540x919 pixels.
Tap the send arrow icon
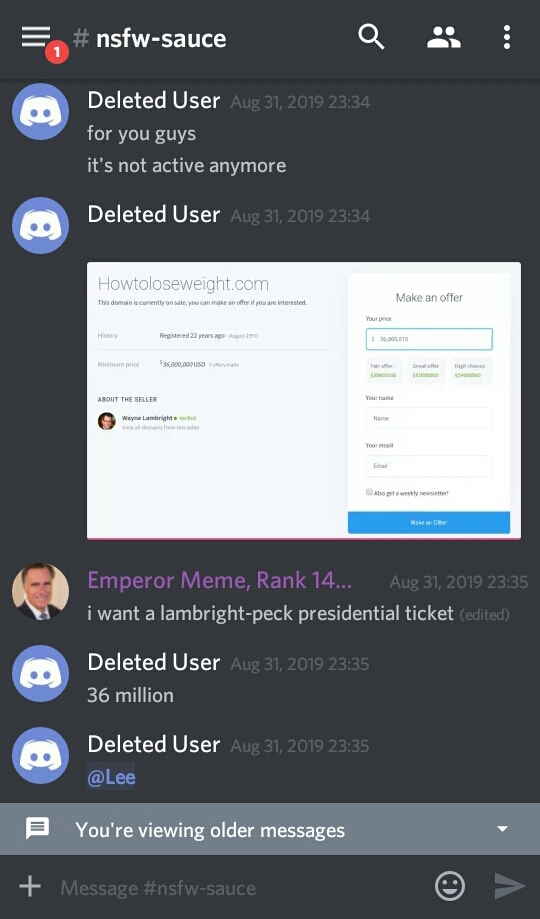pyautogui.click(x=510, y=886)
